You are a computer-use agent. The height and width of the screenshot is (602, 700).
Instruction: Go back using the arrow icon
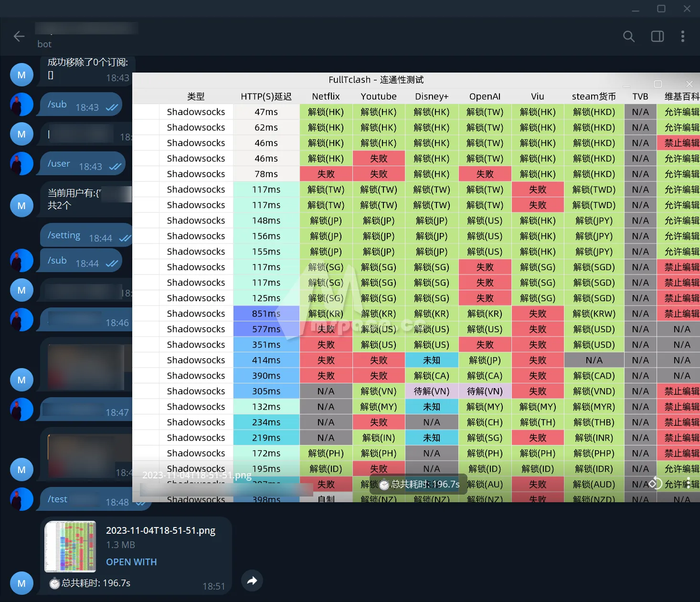(19, 36)
